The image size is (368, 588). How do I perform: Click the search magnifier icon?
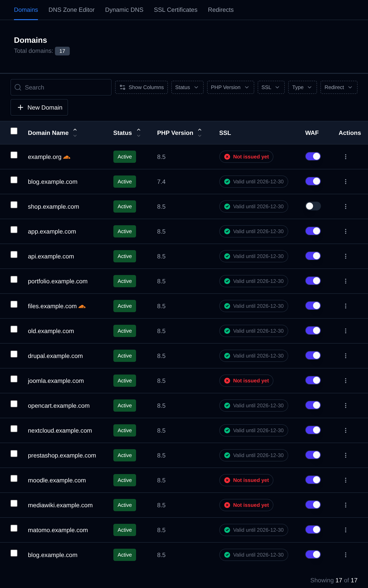point(18,87)
